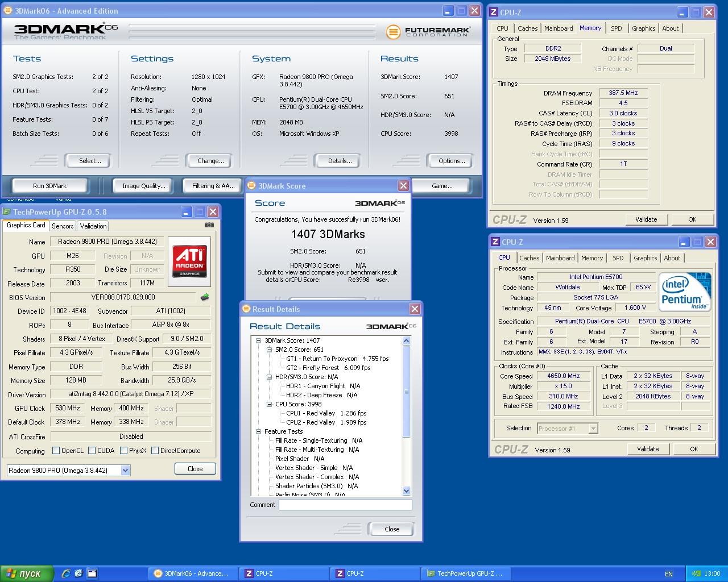Viewport: 728px width, 582px height.
Task: Collapse the SM2.0 Score: 651 node
Action: (x=269, y=350)
